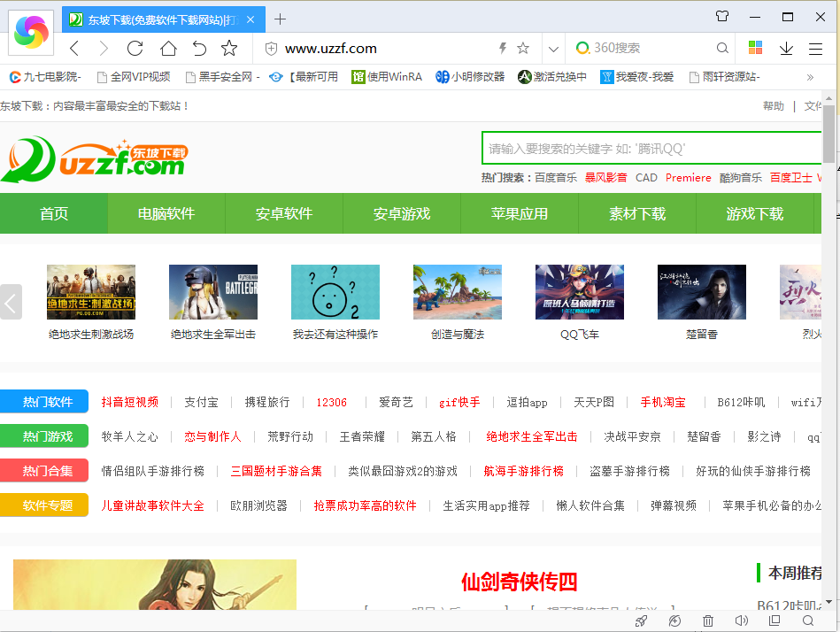Open 王者荣耀 link
Screen dimensions: 840x632
click(x=362, y=436)
